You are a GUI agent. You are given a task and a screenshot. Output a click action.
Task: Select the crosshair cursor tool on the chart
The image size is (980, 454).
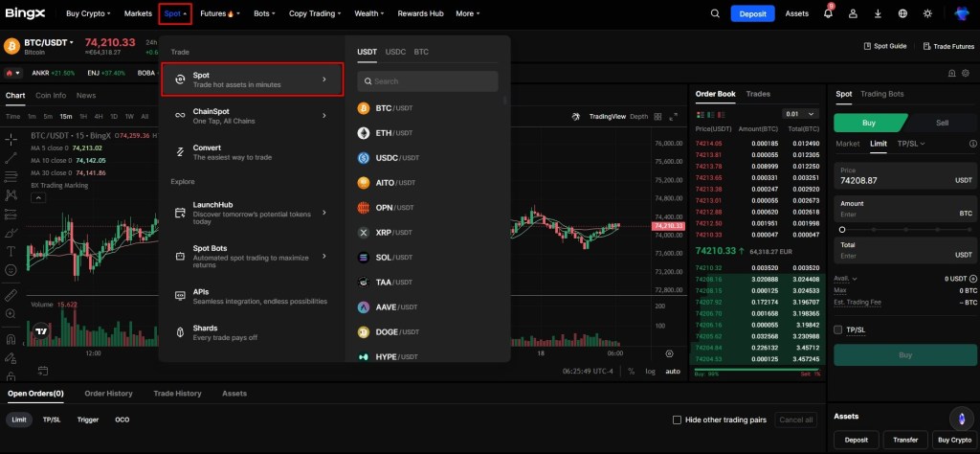click(11, 139)
